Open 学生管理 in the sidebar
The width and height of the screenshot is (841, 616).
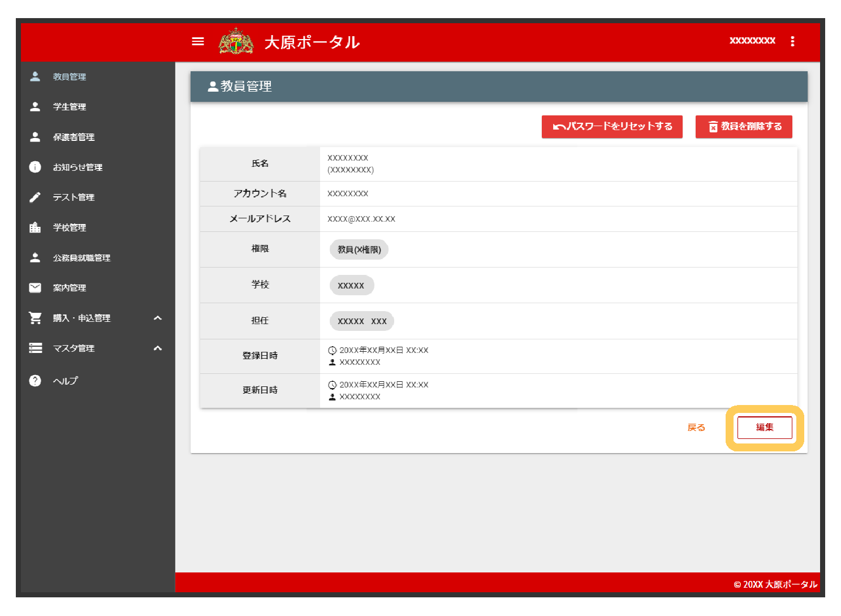pos(70,106)
